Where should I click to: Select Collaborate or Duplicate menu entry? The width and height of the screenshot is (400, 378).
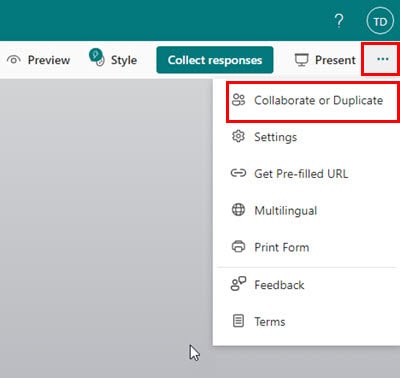coord(312,101)
